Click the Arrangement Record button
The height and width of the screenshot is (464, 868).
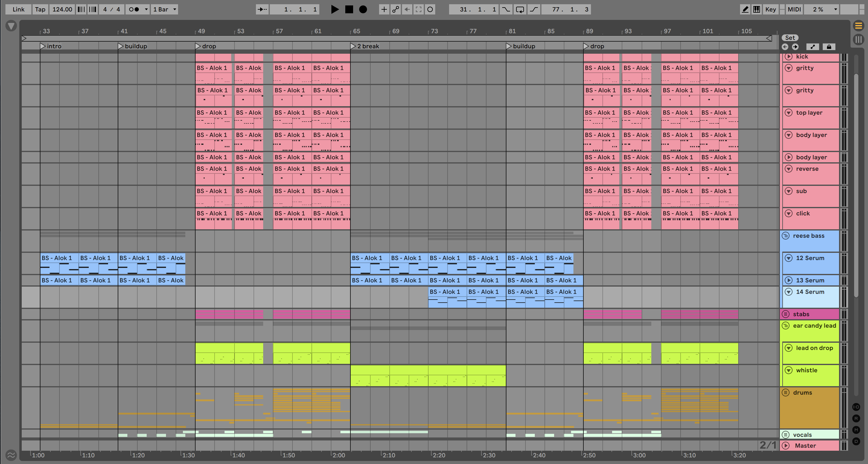363,9
